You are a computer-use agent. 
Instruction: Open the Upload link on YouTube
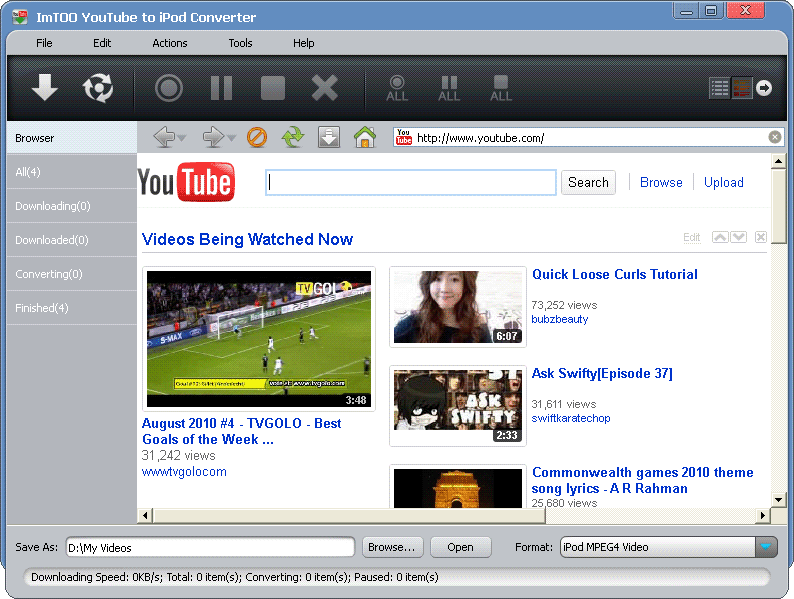724,182
